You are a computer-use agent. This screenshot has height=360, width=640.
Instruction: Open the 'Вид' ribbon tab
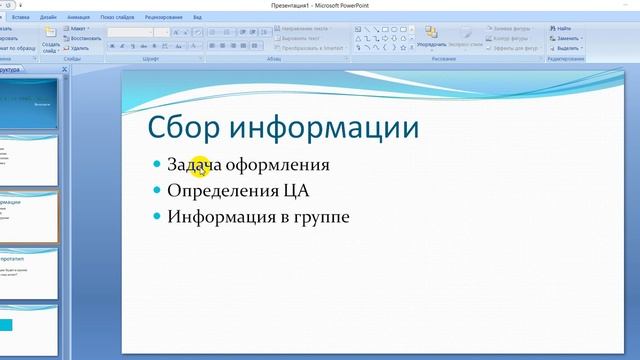point(198,17)
